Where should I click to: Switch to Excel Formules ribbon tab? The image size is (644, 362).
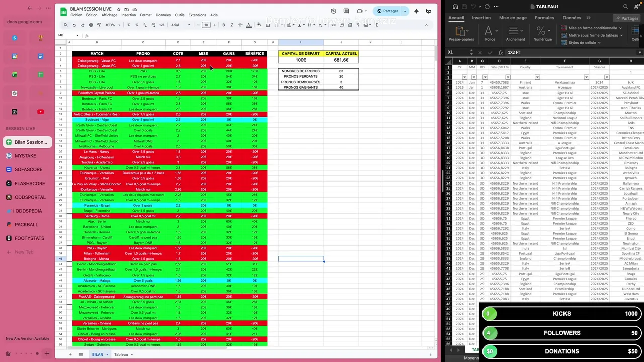[x=544, y=18]
